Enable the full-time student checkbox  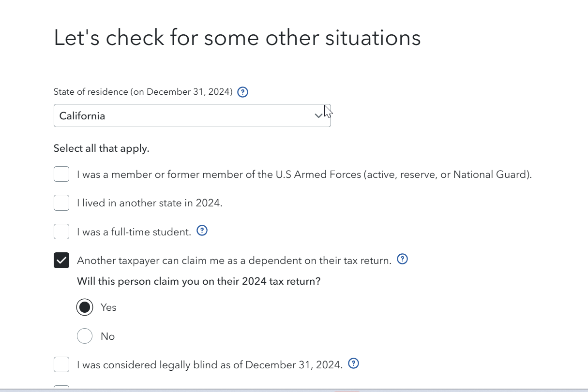[x=61, y=232]
